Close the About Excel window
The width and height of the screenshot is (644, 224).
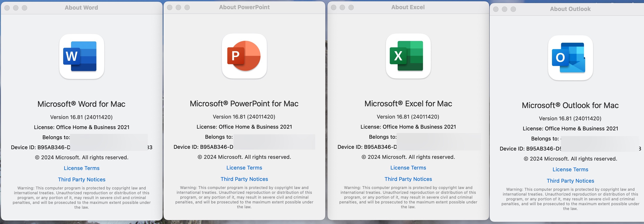click(x=334, y=7)
